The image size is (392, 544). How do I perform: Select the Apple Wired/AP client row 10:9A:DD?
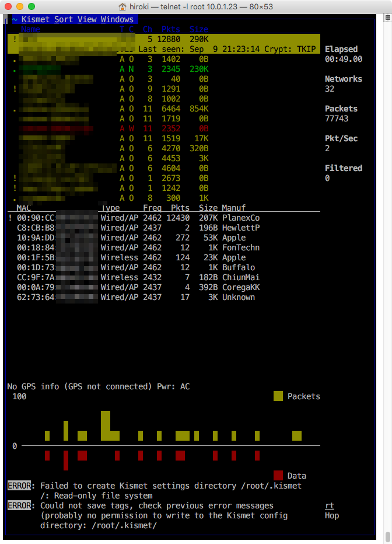(163, 238)
